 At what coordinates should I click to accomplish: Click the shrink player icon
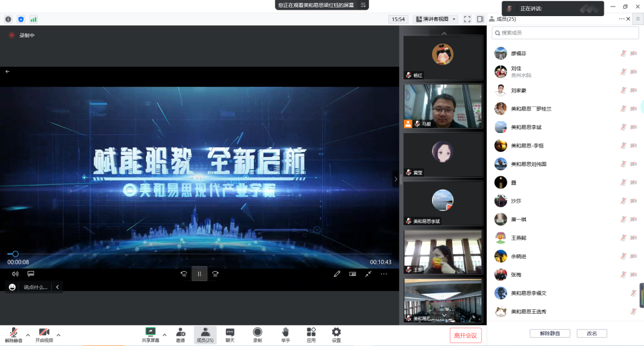pyautogui.click(x=368, y=274)
